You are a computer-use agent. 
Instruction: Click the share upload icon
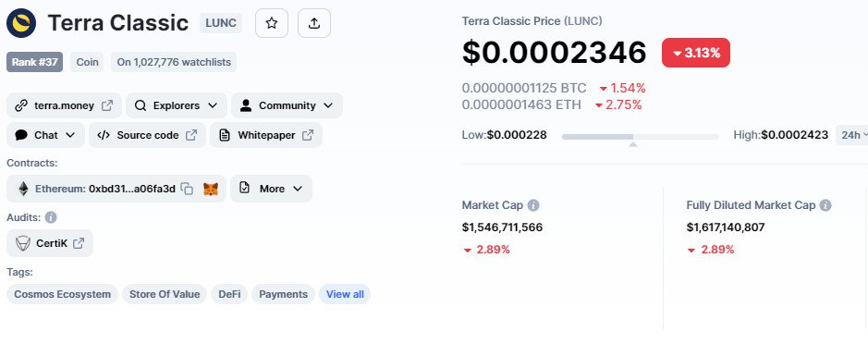coord(314,23)
